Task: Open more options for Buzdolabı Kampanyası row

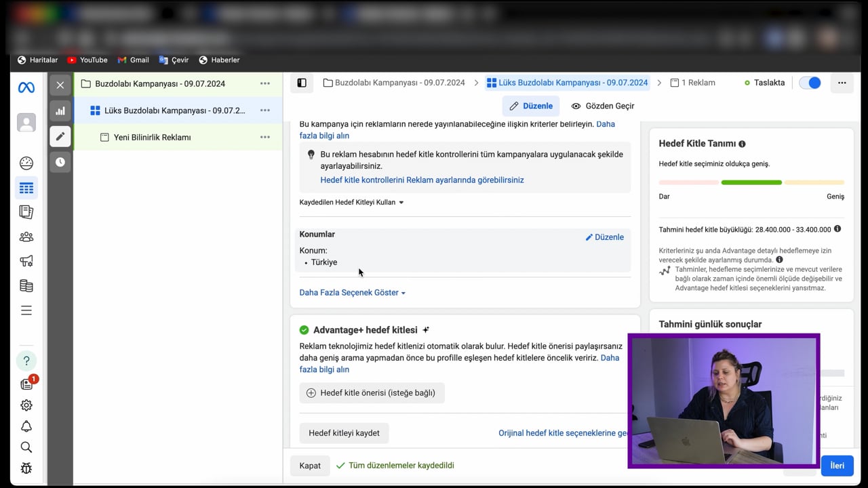Action: pyautogui.click(x=265, y=83)
